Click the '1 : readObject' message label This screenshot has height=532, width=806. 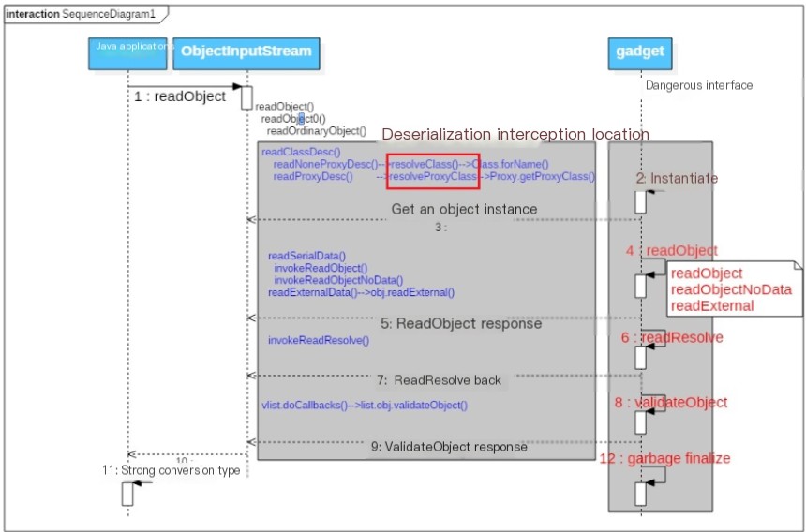pos(180,96)
